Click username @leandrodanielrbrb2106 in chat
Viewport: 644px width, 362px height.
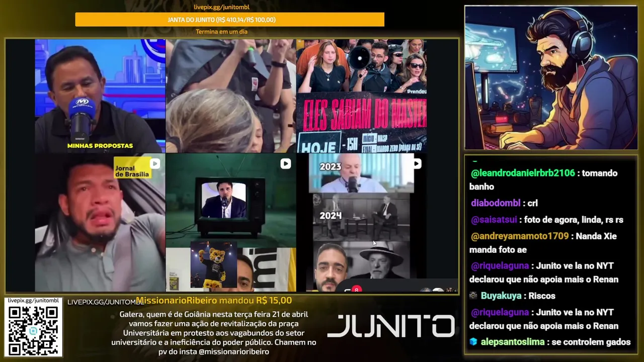pyautogui.click(x=523, y=173)
